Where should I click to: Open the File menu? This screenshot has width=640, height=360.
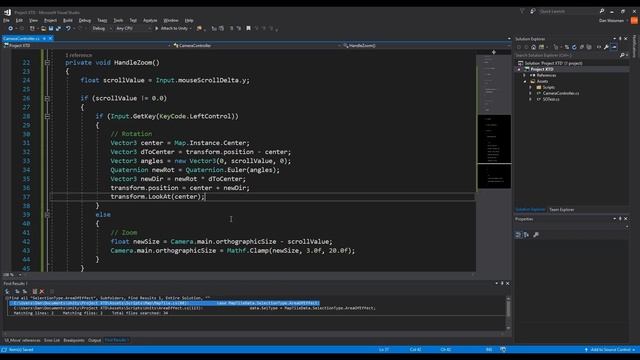point(6,20)
